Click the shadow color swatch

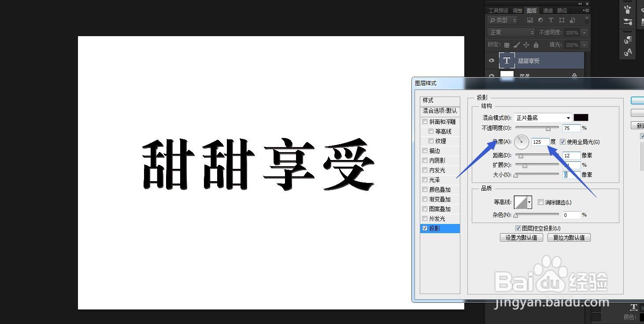coord(581,117)
